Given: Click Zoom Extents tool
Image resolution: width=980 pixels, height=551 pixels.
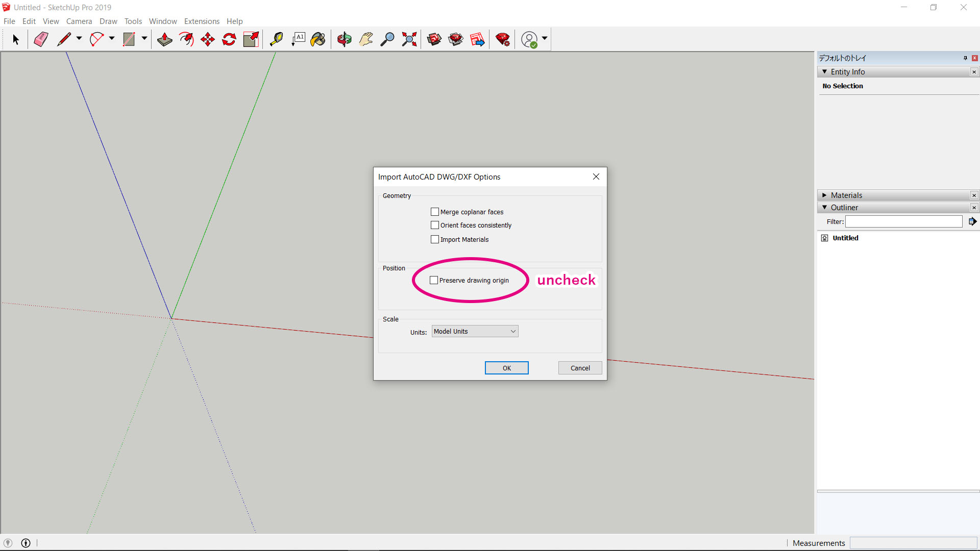Looking at the screenshot, I should (x=409, y=39).
